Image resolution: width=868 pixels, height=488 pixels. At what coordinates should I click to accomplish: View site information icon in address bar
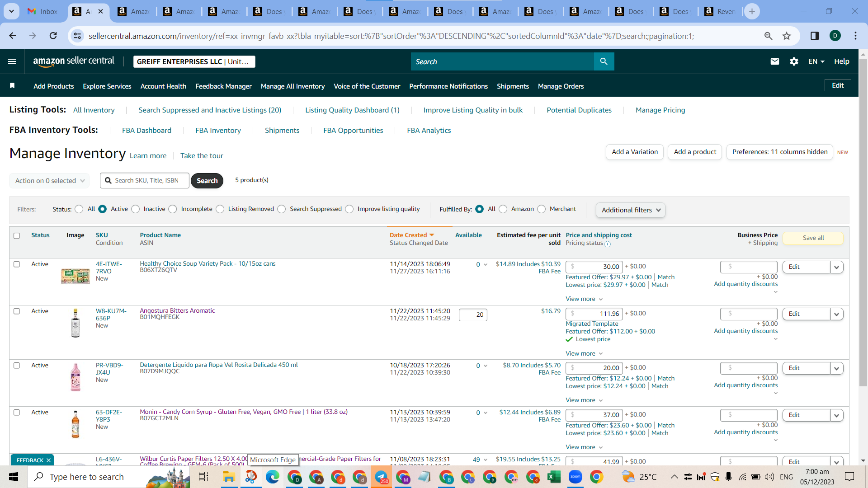tap(78, 36)
